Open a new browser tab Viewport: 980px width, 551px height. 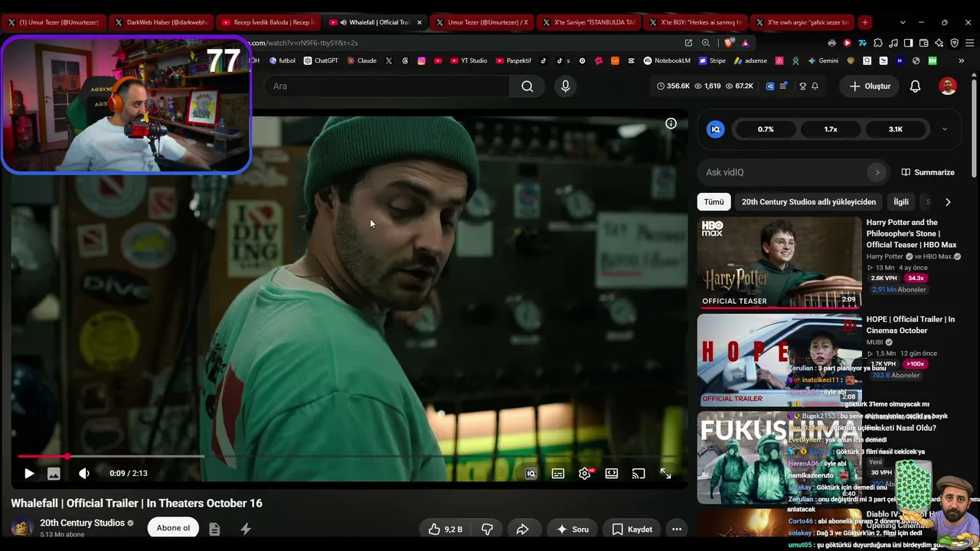coord(864,22)
